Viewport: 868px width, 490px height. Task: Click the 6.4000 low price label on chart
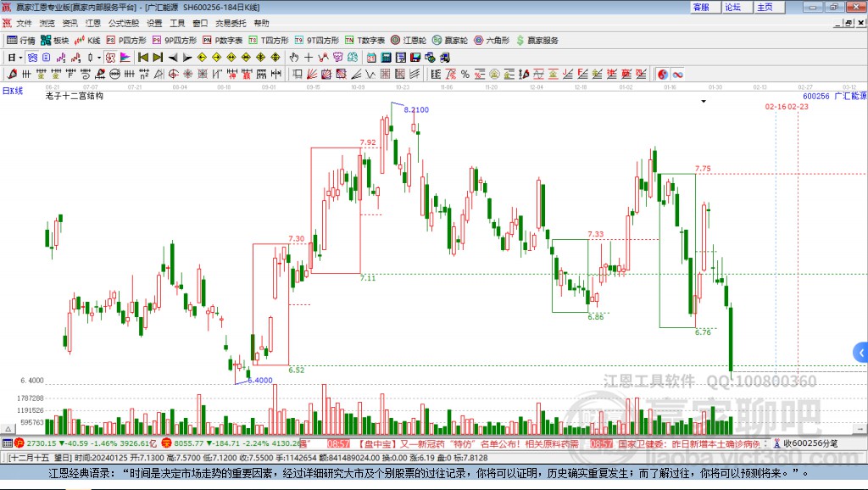[260, 380]
